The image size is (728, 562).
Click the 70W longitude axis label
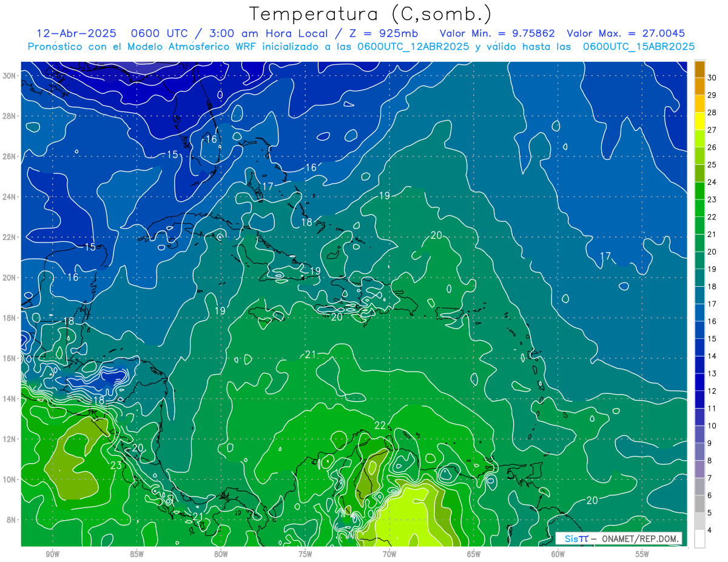point(389,554)
